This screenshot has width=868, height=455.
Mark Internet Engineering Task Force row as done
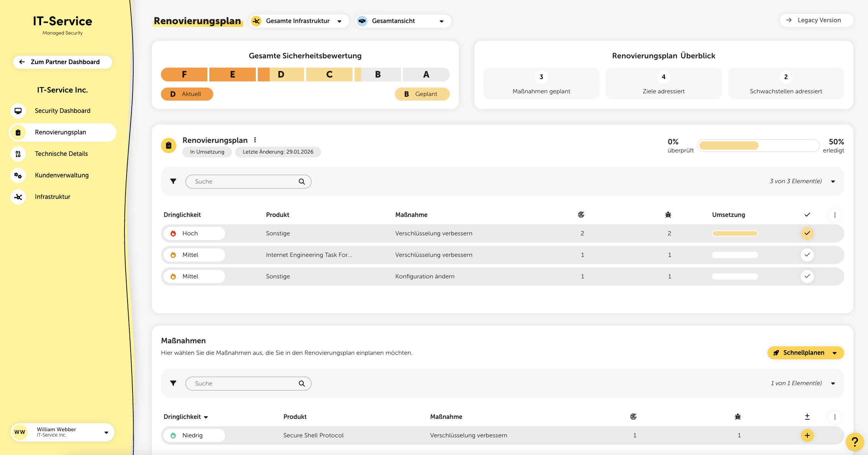click(x=807, y=255)
